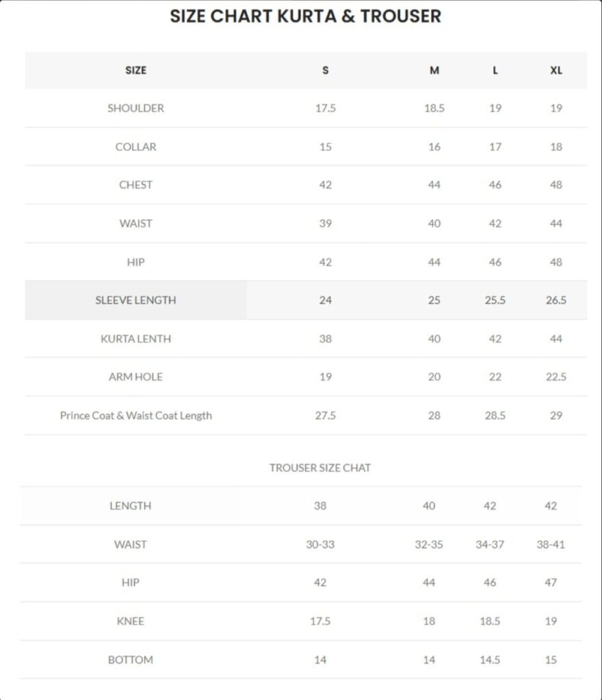Select the 27.5 Prince Coat length value
The width and height of the screenshot is (602, 700).
pyautogui.click(x=325, y=415)
